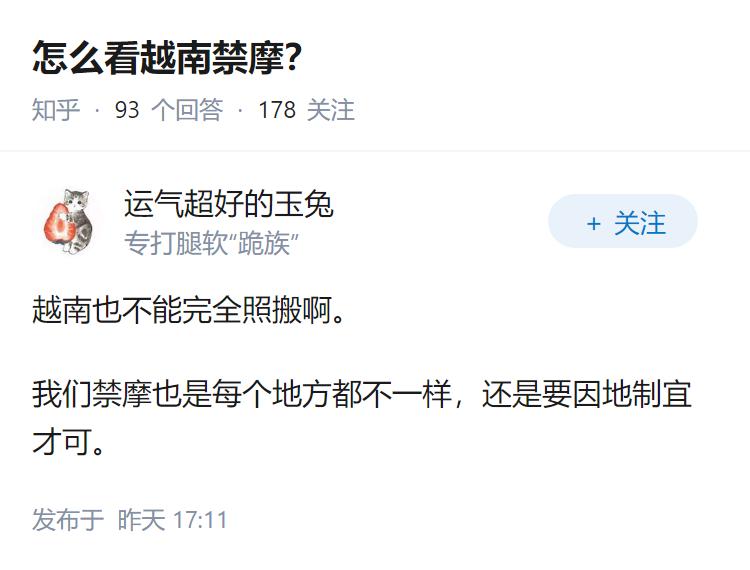Follow the author via "+ 关注" button

(623, 222)
